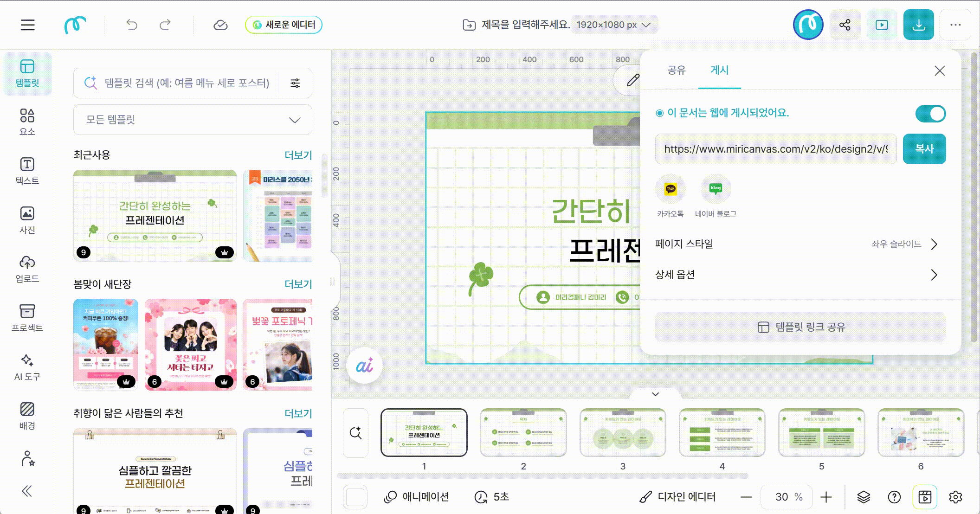Screen dimensions: 980x514
Task: Toggle the page panel icon at bottom
Action: 925,497
